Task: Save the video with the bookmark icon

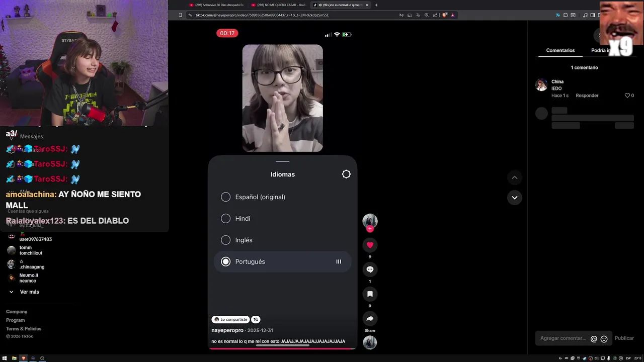Action: pyautogui.click(x=370, y=294)
